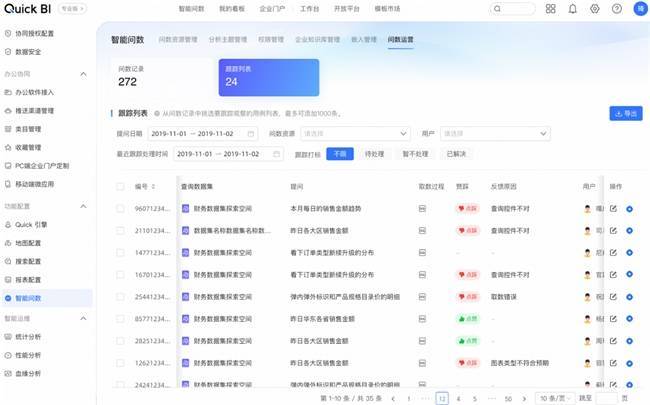Click the sort icon beside 编号 column header
The width and height of the screenshot is (650, 405).
[x=153, y=186]
